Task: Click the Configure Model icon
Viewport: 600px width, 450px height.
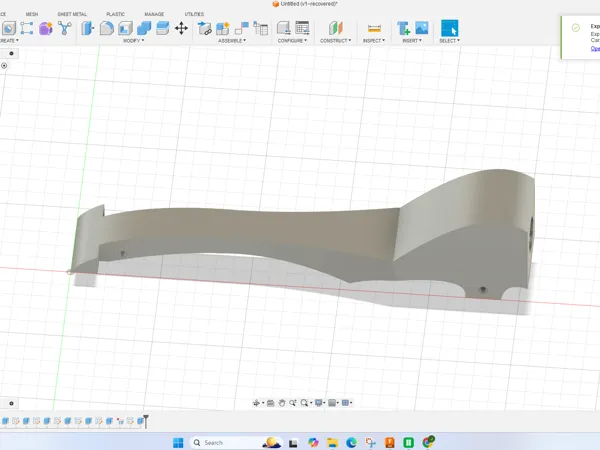Action: tap(284, 28)
